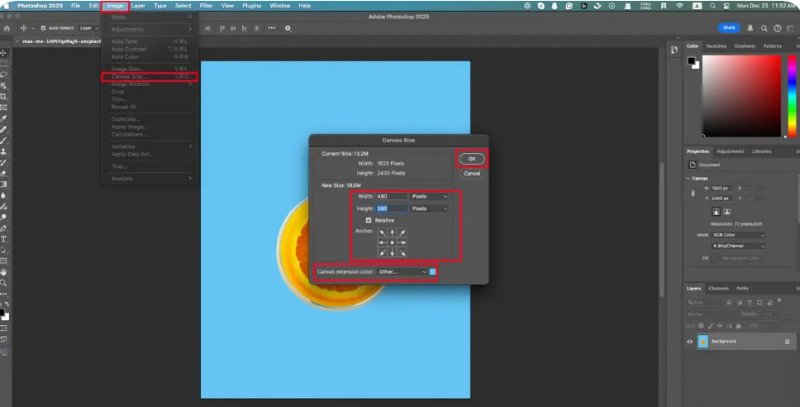Open the RGB Color mode dropdown
The width and height of the screenshot is (800, 407).
coord(739,235)
